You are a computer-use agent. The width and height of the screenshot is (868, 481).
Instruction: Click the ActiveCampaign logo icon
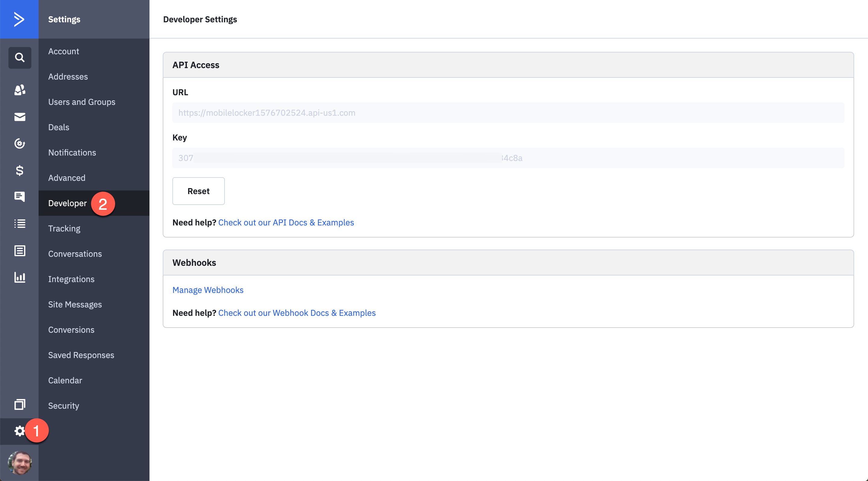[19, 19]
